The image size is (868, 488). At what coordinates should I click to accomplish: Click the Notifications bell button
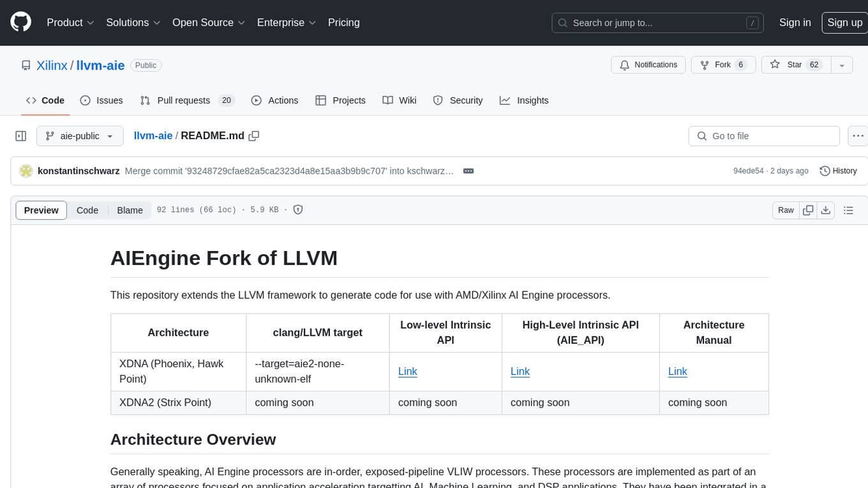point(648,65)
